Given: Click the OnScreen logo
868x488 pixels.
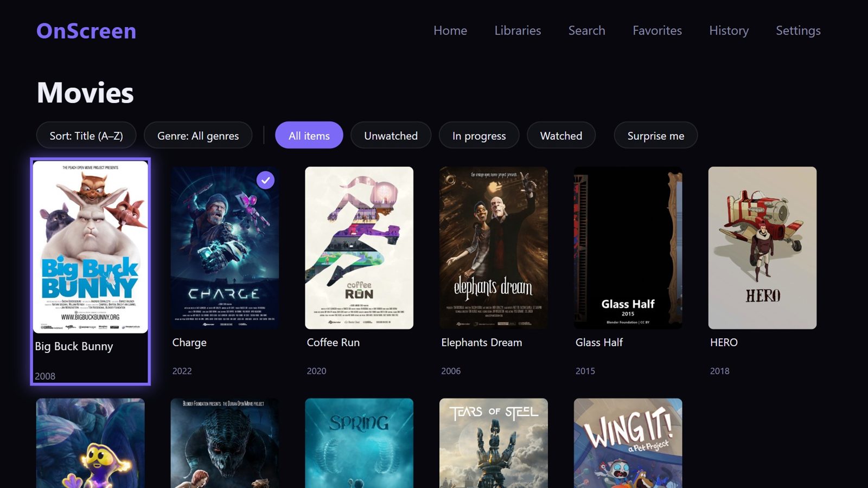Looking at the screenshot, I should click(86, 31).
